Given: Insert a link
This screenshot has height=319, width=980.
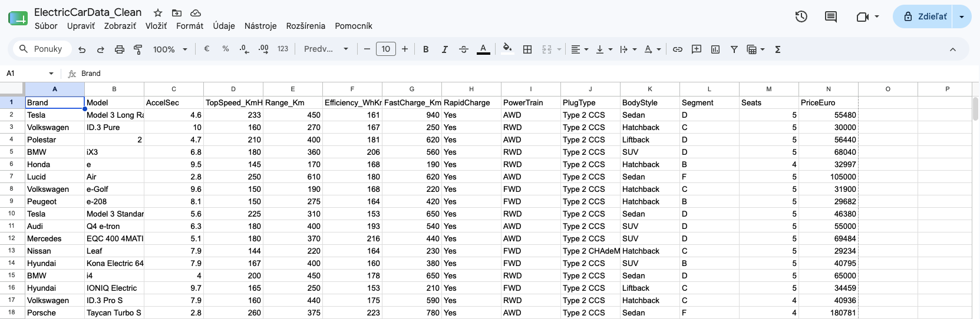Looking at the screenshot, I should pos(678,49).
